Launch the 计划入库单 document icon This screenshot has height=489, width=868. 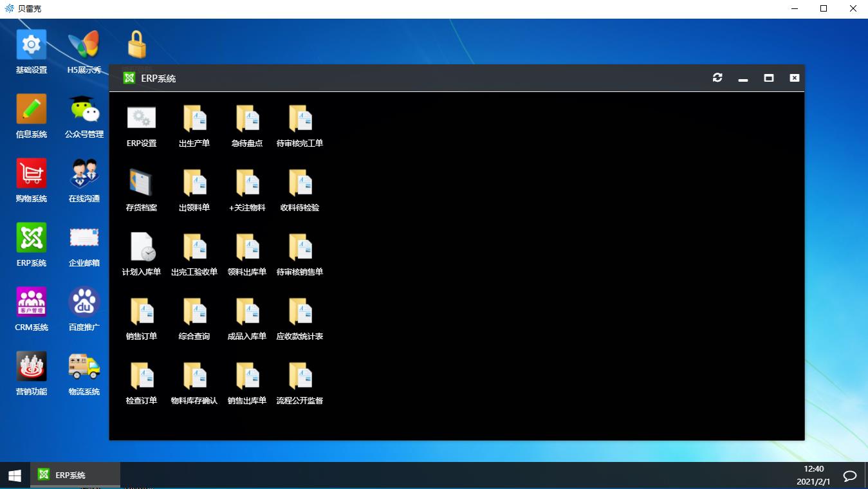142,248
